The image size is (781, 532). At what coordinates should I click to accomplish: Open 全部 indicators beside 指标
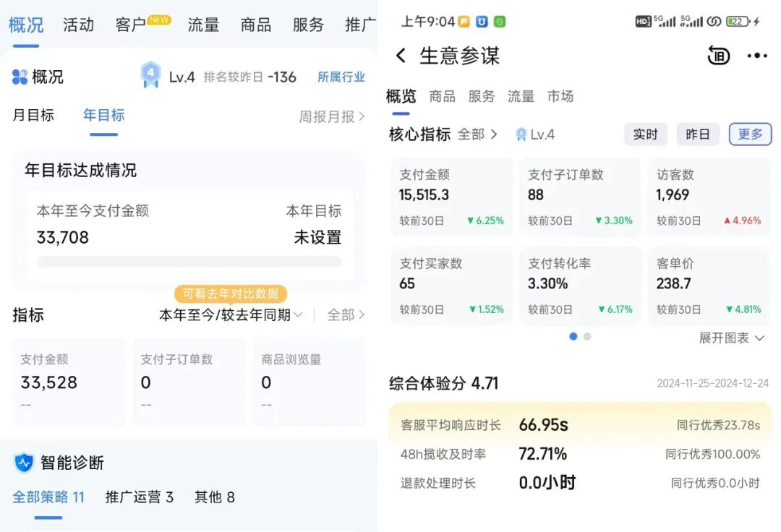click(346, 315)
